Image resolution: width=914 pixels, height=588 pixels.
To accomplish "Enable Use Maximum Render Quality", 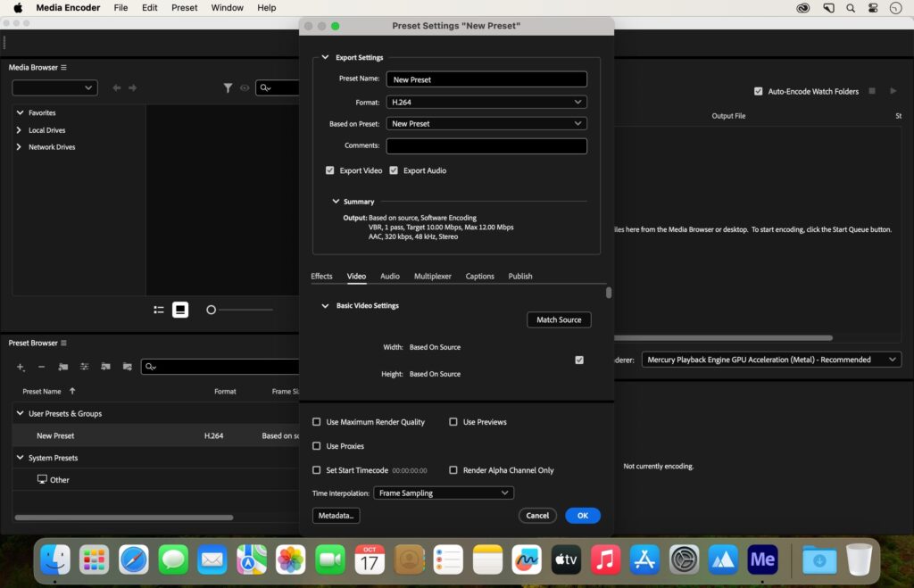I will [317, 422].
